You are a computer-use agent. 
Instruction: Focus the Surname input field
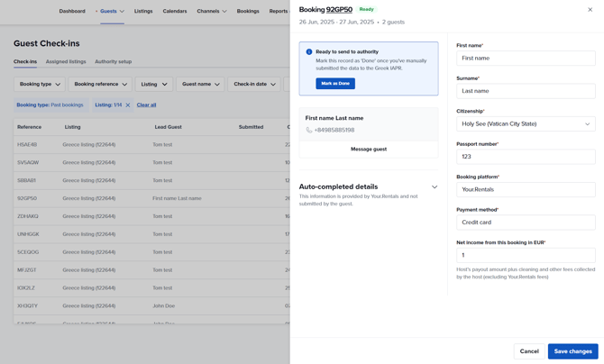526,91
